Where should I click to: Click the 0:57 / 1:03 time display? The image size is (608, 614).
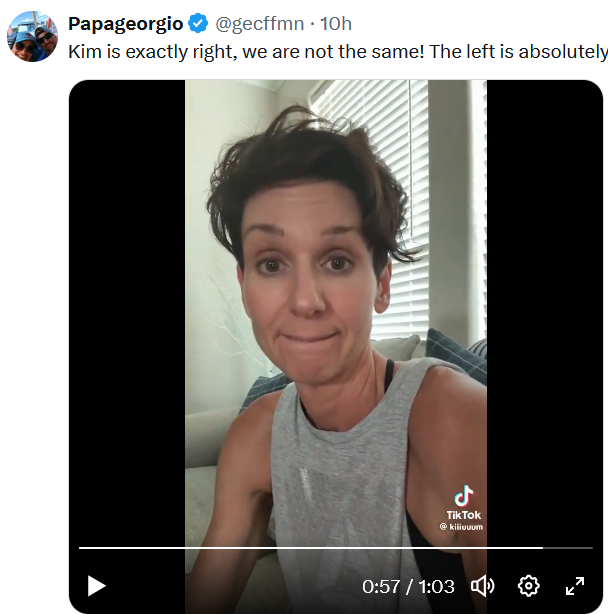point(410,586)
